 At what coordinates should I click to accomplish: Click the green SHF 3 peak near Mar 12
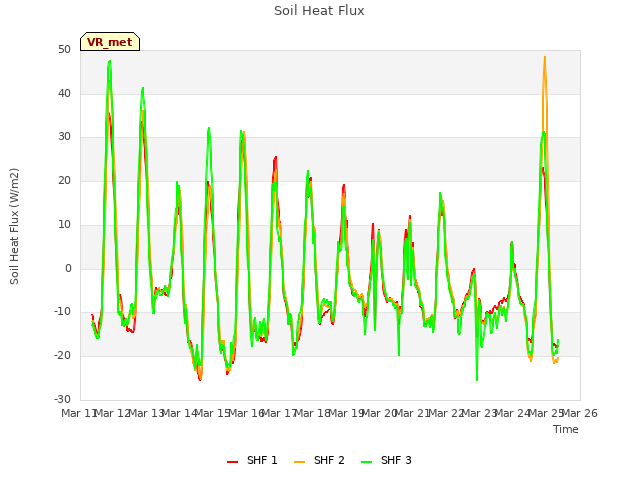[109, 61]
